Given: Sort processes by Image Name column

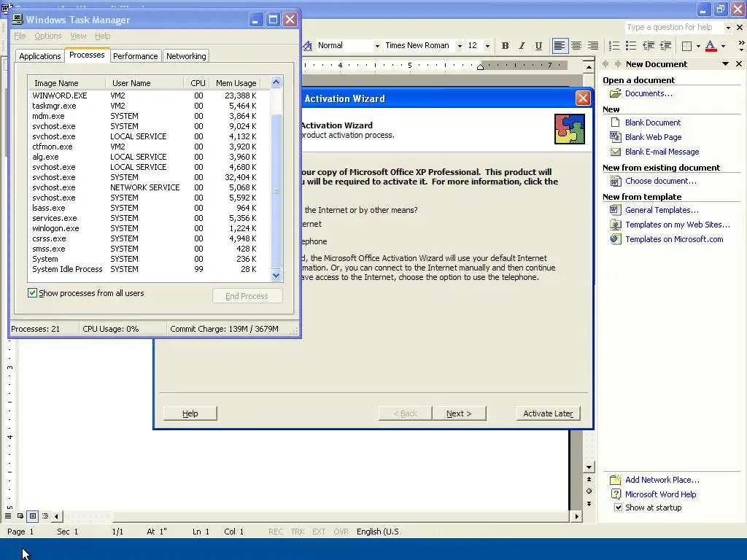Looking at the screenshot, I should pos(66,83).
